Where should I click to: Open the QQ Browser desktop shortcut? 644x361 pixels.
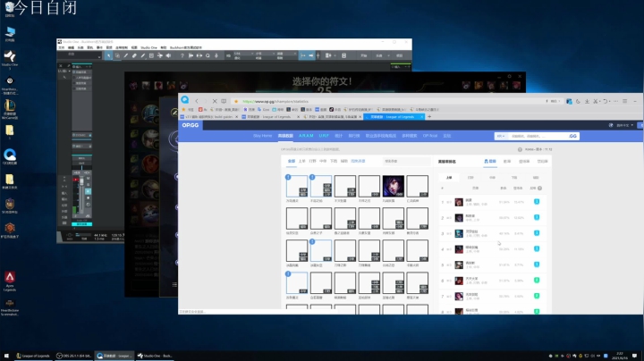coord(10,156)
